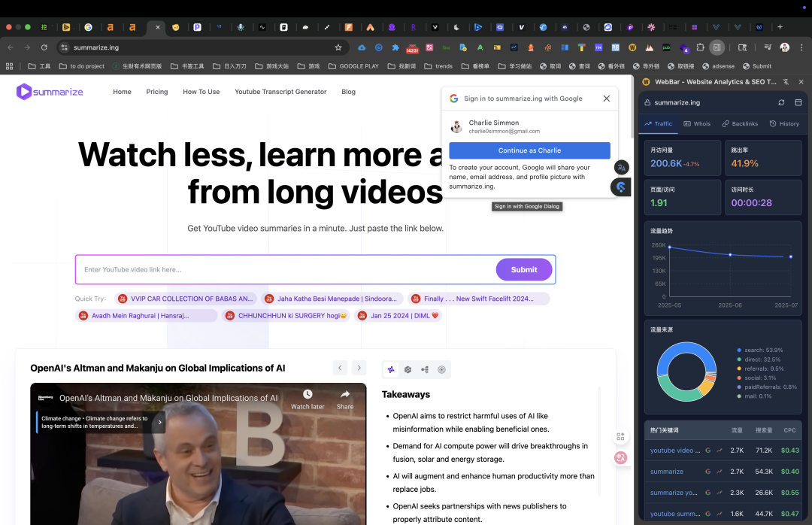This screenshot has height=525, width=812.
Task: Toggle the browser side panel button
Action: click(x=717, y=47)
